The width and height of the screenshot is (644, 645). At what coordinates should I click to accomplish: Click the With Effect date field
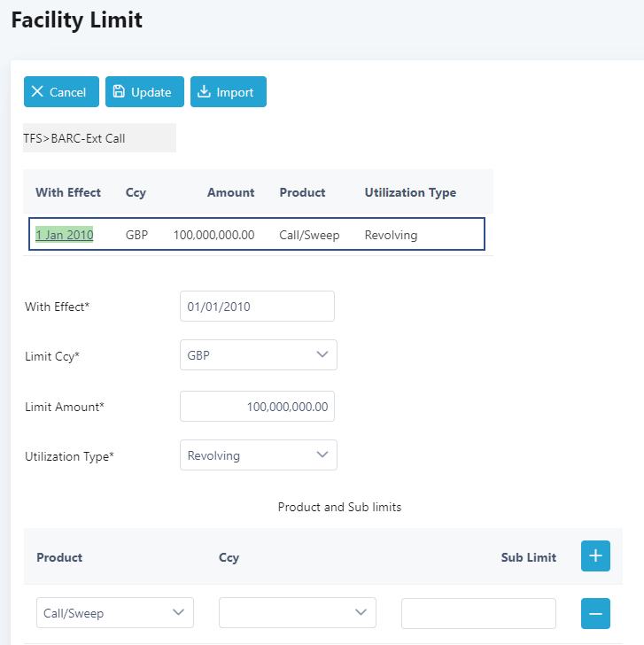(257, 307)
